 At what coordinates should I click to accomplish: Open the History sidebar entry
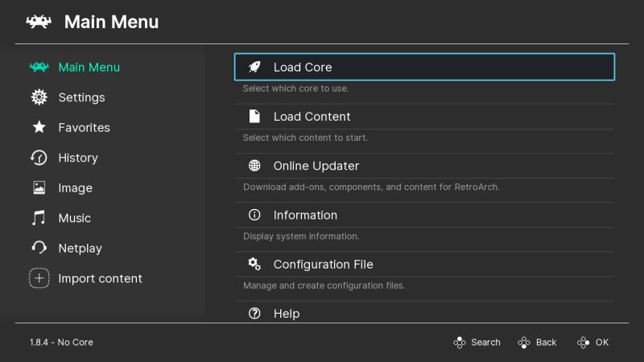click(x=78, y=158)
